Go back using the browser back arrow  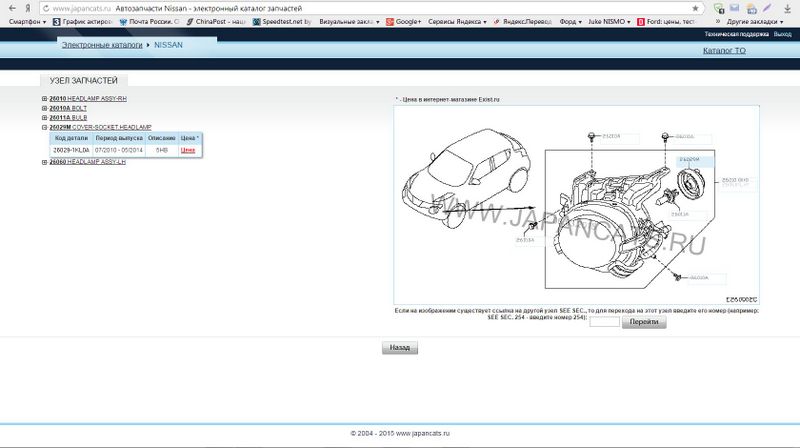tap(12, 8)
